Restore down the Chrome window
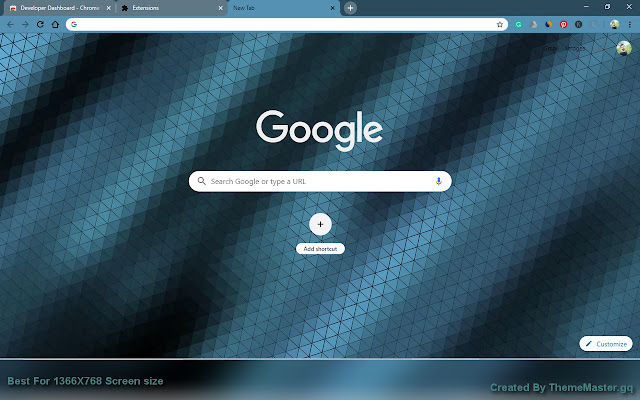Image resolution: width=640 pixels, height=400 pixels. pos(607,7)
